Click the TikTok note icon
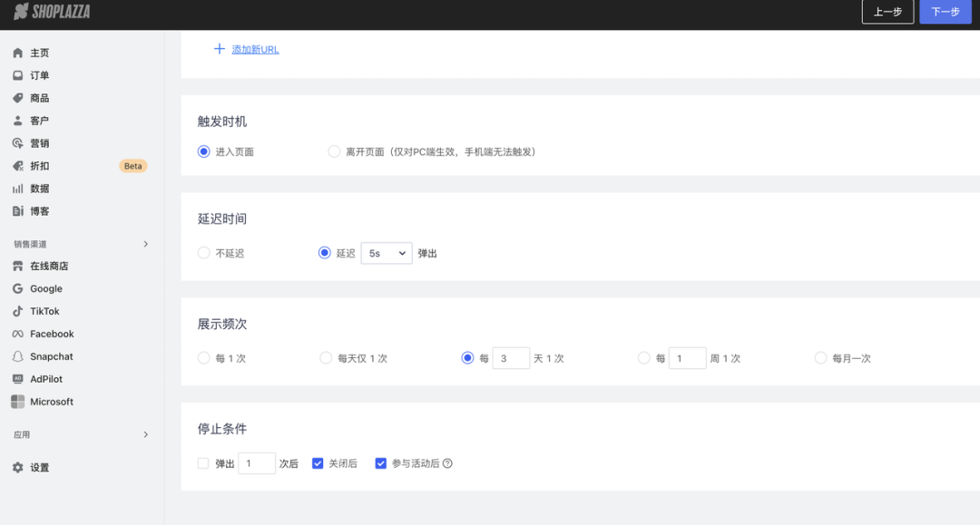The image size is (980, 525). point(17,311)
